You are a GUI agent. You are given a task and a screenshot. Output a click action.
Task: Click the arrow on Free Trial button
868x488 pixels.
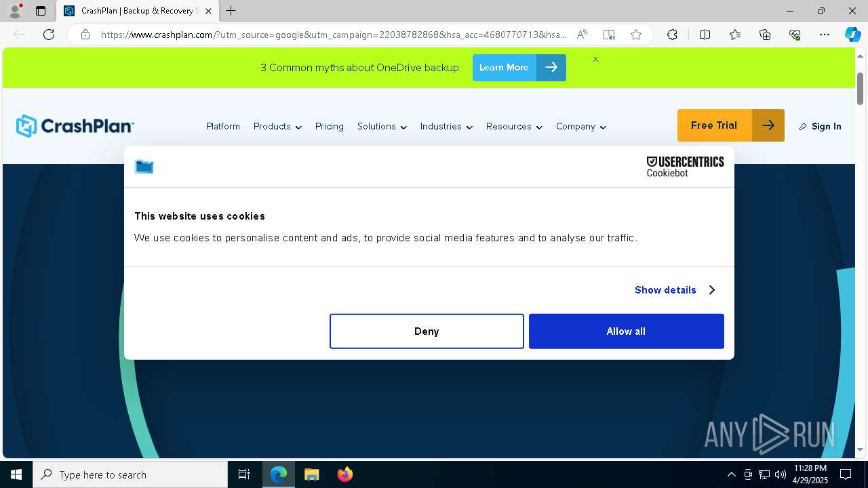pos(768,125)
